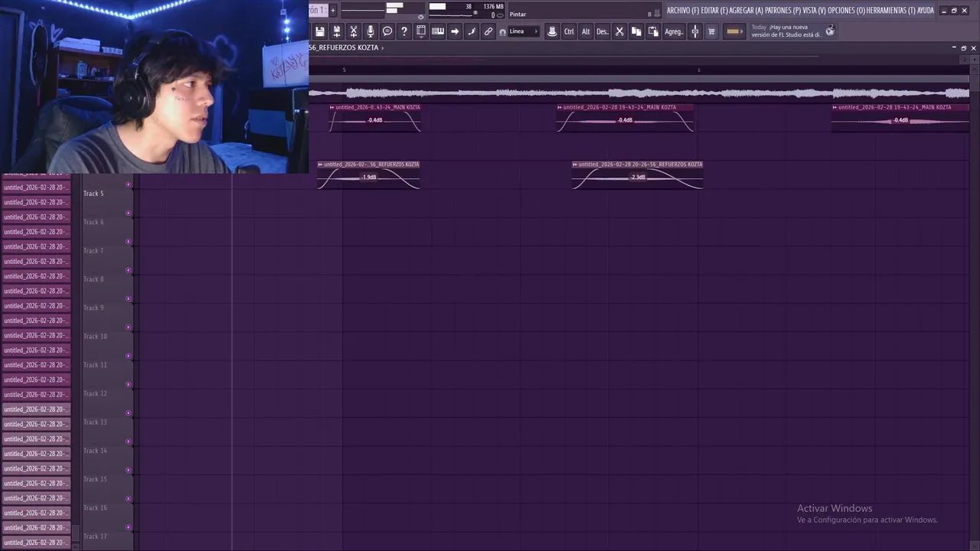Click bar 6 marker on the timeline
The height and width of the screenshot is (551, 980).
[x=698, y=70]
